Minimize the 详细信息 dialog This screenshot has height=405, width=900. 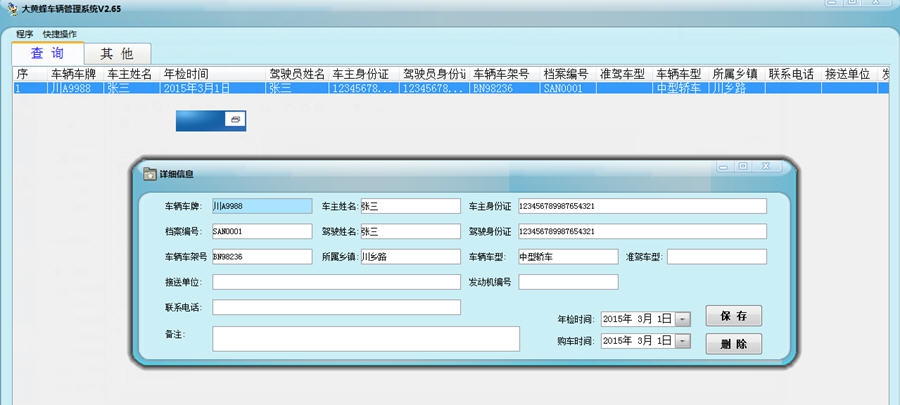pos(725,166)
